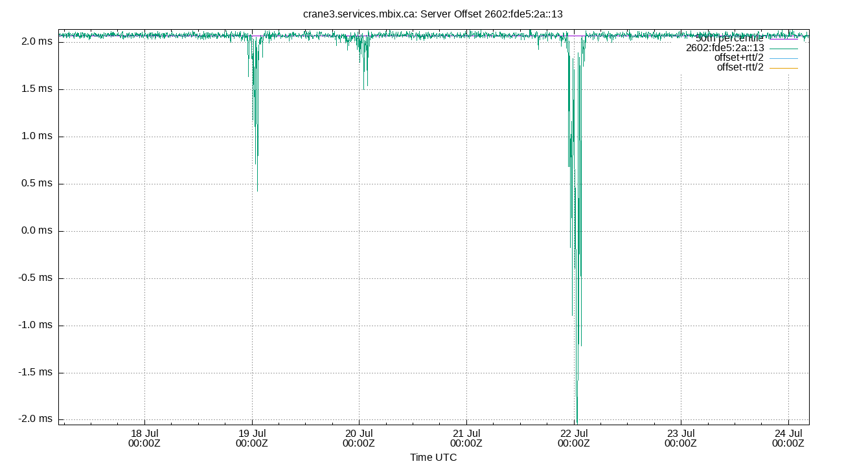Click the '18 Jul 00:00Z' x-axis label

point(144,438)
